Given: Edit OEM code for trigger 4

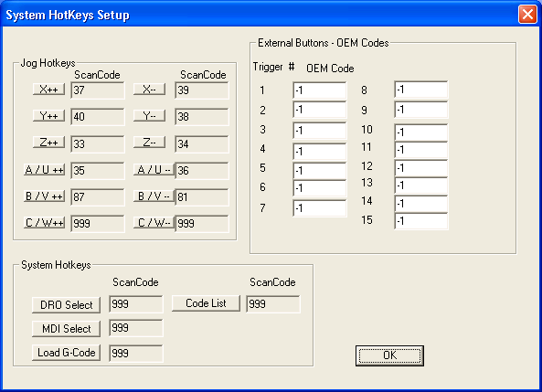Looking at the screenshot, I should click(x=319, y=152).
